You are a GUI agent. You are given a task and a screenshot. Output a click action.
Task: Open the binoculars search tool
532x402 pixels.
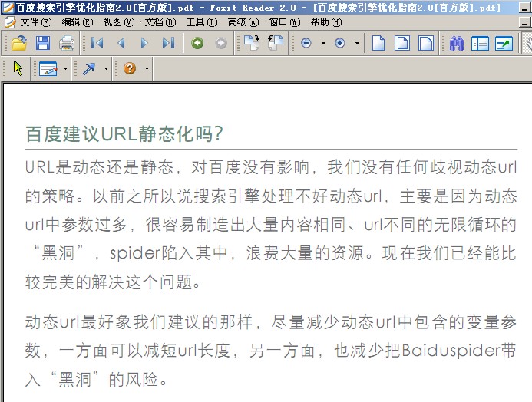point(457,43)
